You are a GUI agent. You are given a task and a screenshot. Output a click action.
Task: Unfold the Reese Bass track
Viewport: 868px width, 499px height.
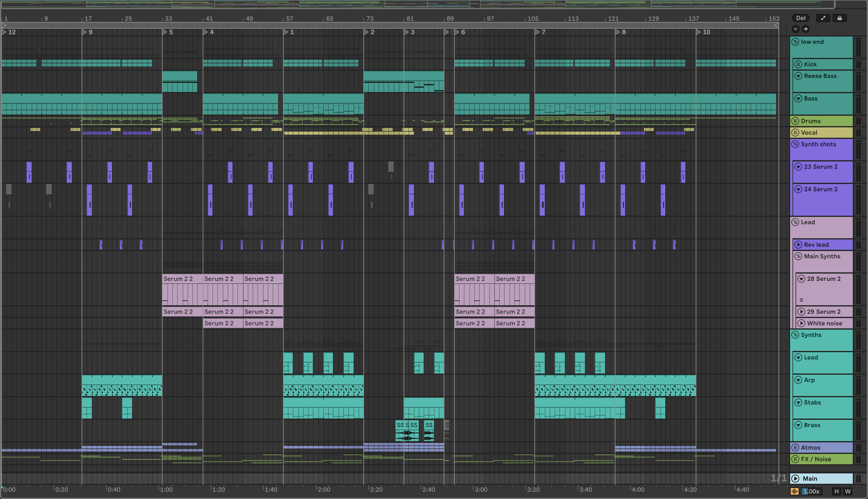click(798, 76)
